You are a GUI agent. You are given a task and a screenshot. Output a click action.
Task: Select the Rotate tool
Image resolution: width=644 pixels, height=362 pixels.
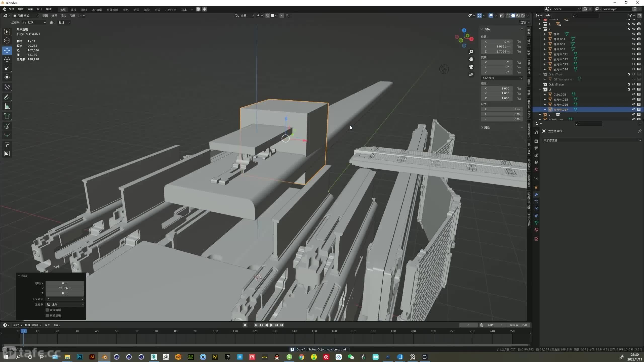[x=7, y=59]
